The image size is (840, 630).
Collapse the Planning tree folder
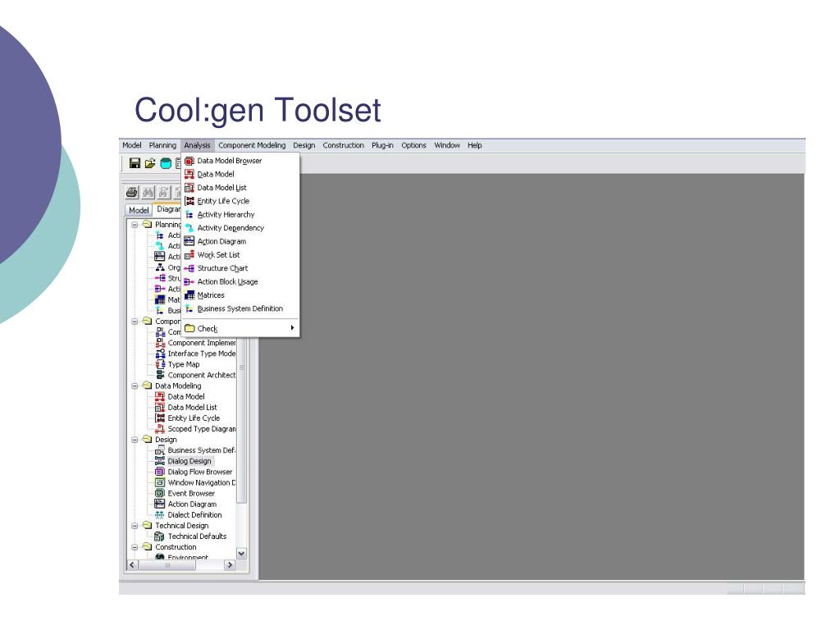click(135, 225)
